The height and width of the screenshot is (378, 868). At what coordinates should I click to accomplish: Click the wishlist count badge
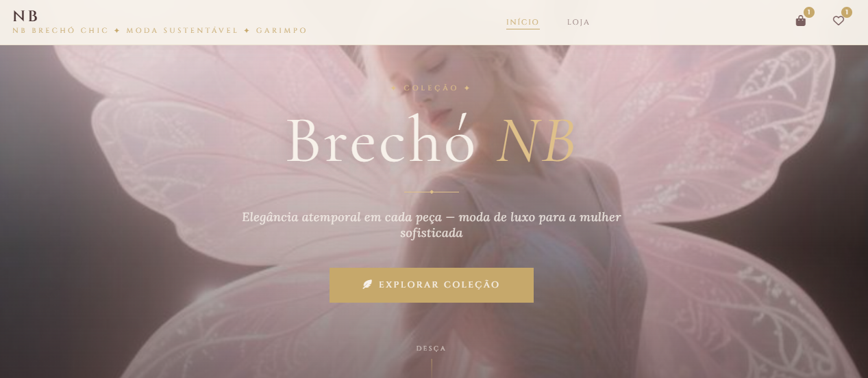[847, 12]
